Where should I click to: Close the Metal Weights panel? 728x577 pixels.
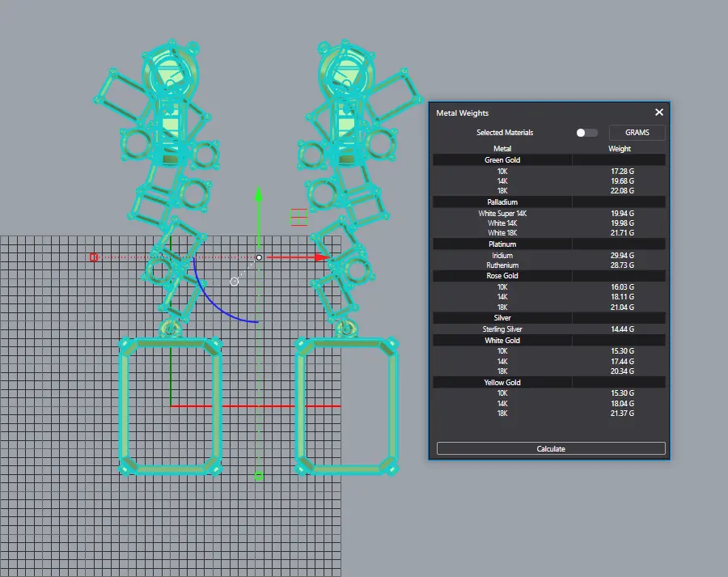tap(659, 112)
